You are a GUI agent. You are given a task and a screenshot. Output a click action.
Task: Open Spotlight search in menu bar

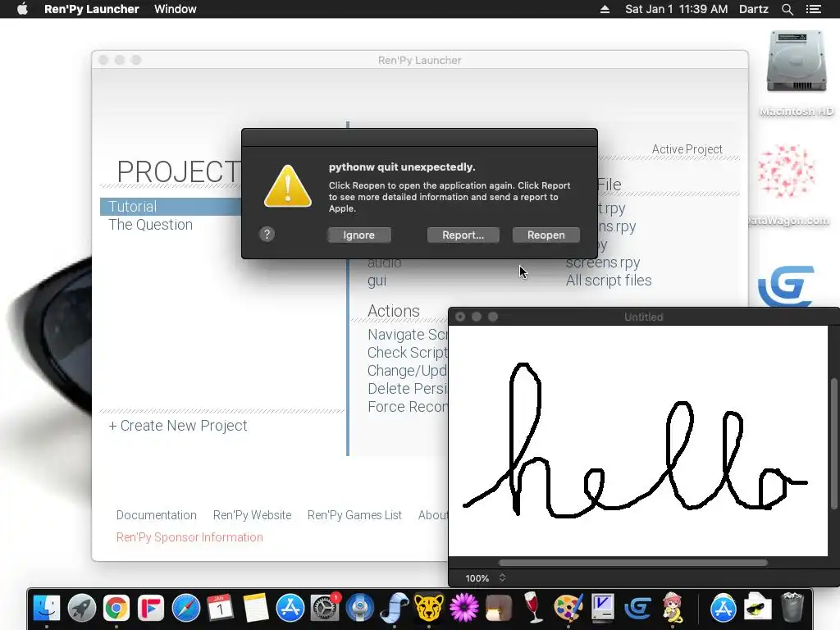[787, 9]
